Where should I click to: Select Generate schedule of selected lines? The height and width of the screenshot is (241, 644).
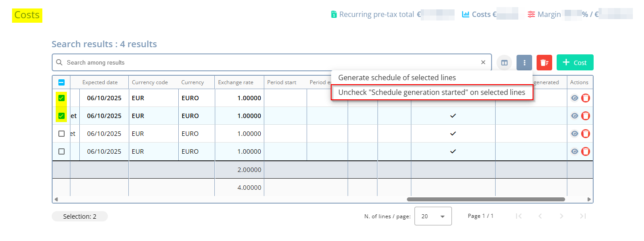pyautogui.click(x=397, y=78)
